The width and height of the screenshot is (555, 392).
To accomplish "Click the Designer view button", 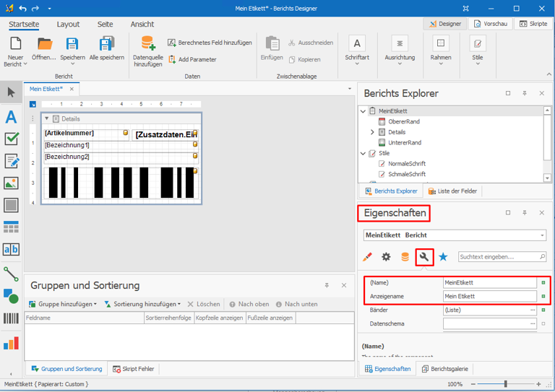I will point(445,24).
